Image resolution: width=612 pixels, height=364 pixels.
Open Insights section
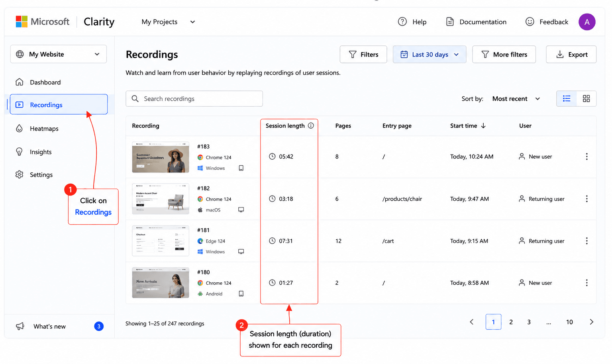[33, 152]
